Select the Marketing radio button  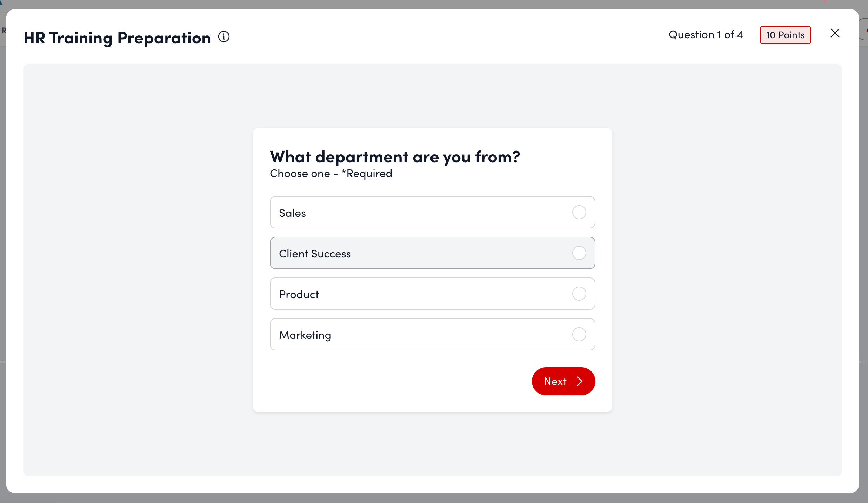[579, 334]
